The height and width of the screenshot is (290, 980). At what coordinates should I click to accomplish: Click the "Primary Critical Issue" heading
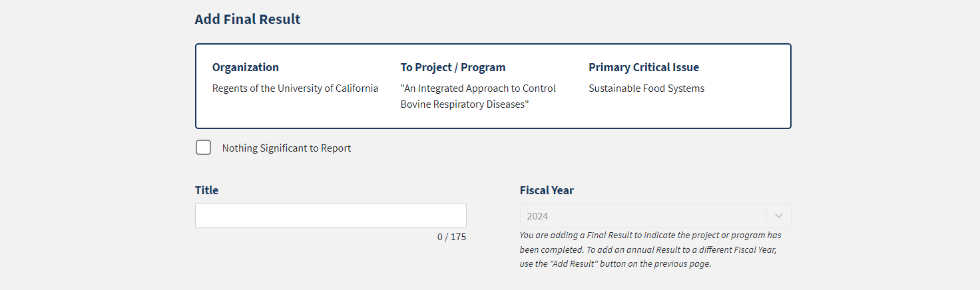point(644,67)
